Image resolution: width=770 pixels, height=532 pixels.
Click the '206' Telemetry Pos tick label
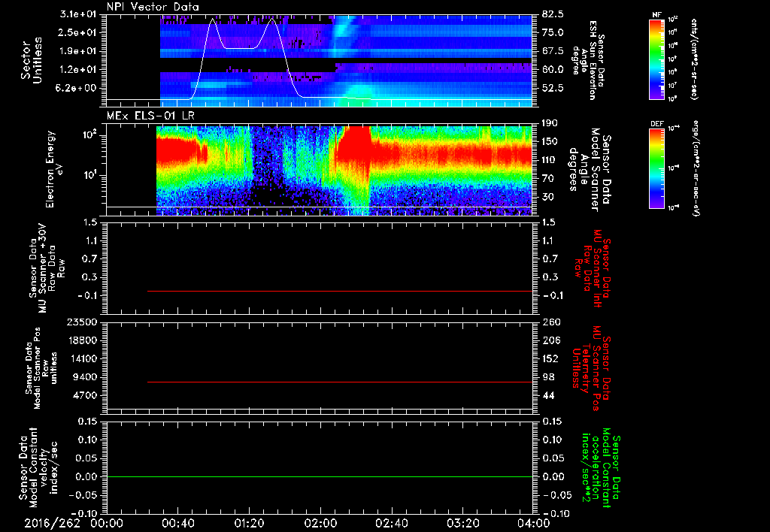(550, 340)
